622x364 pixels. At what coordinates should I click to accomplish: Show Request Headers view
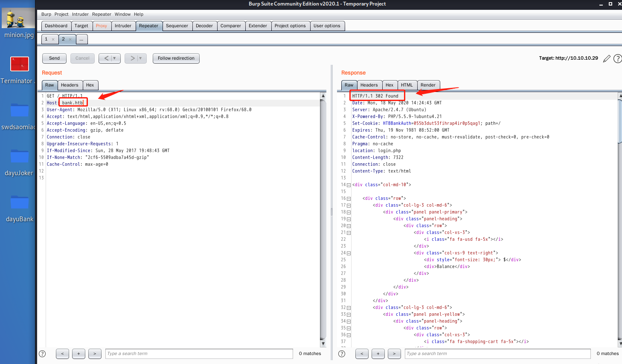coord(70,85)
